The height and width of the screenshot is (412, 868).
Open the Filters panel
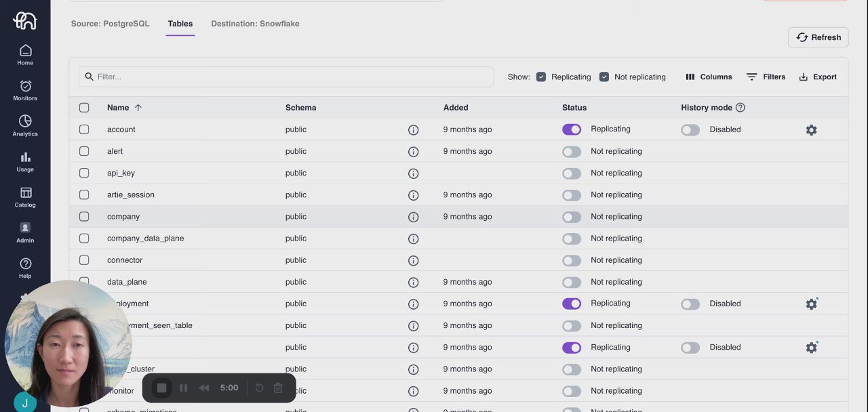[x=766, y=77]
